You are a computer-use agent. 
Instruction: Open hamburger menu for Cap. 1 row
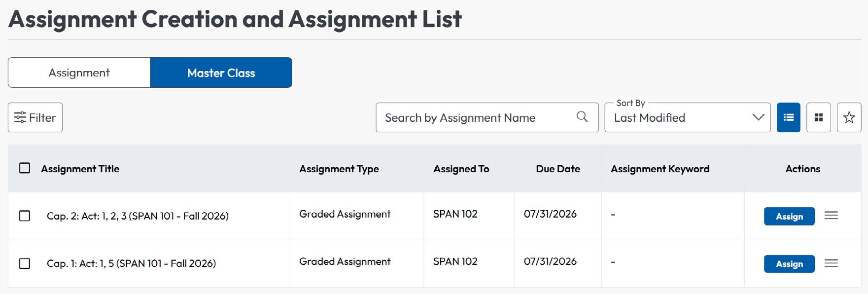coord(831,263)
